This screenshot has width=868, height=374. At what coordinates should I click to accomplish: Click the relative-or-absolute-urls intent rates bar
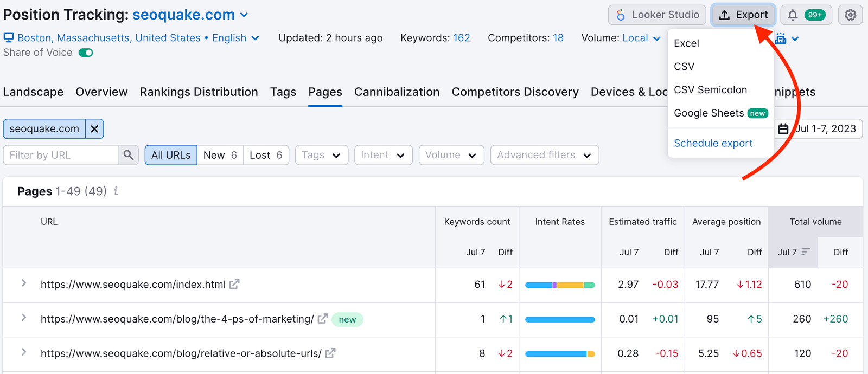pos(560,354)
